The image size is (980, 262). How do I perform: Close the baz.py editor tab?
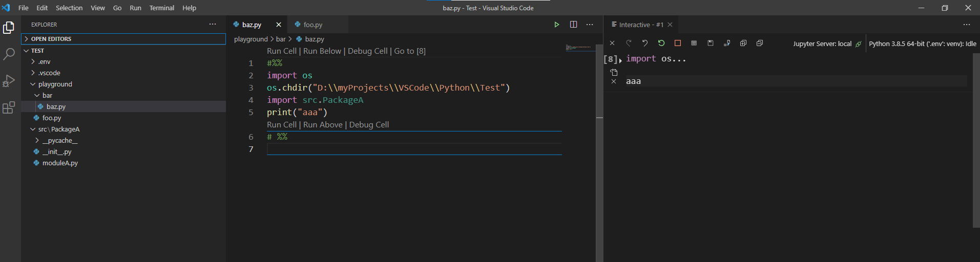(x=279, y=25)
